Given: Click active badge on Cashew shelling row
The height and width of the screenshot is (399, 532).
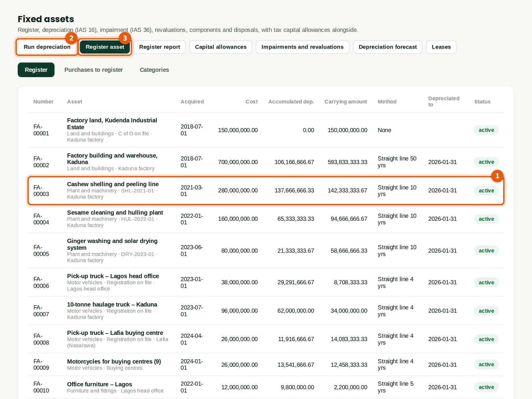Looking at the screenshot, I should tap(486, 191).
